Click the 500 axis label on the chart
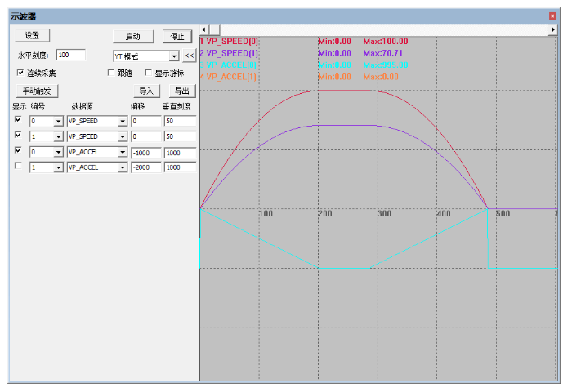 click(503, 214)
